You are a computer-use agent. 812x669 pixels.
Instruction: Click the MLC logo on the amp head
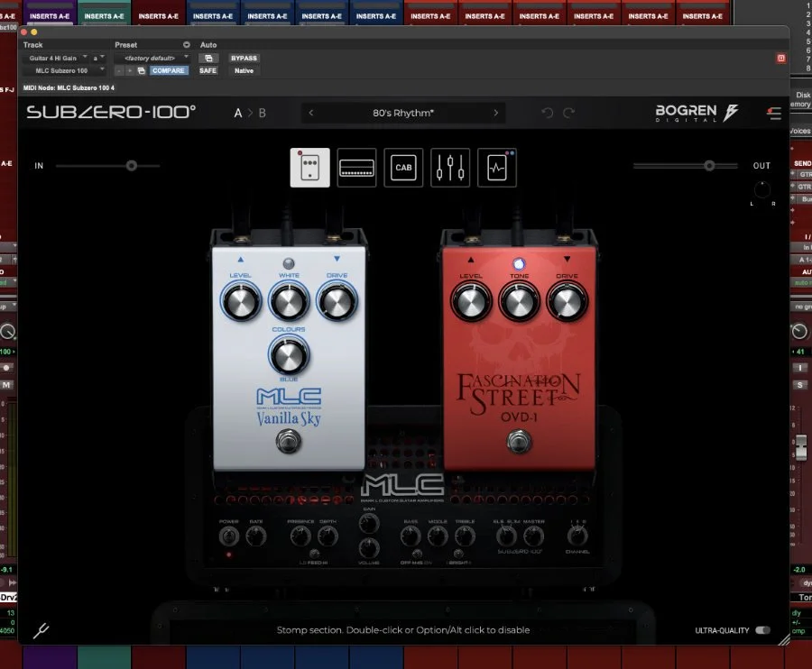click(402, 486)
